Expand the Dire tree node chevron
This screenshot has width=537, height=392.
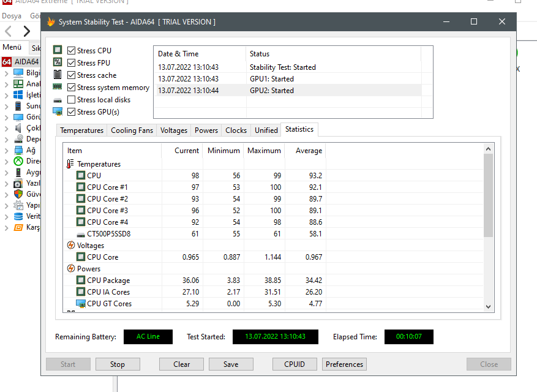[x=6, y=161]
